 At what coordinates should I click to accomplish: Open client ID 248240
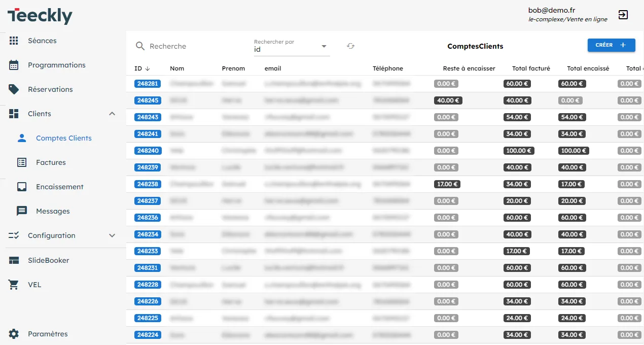(x=148, y=151)
